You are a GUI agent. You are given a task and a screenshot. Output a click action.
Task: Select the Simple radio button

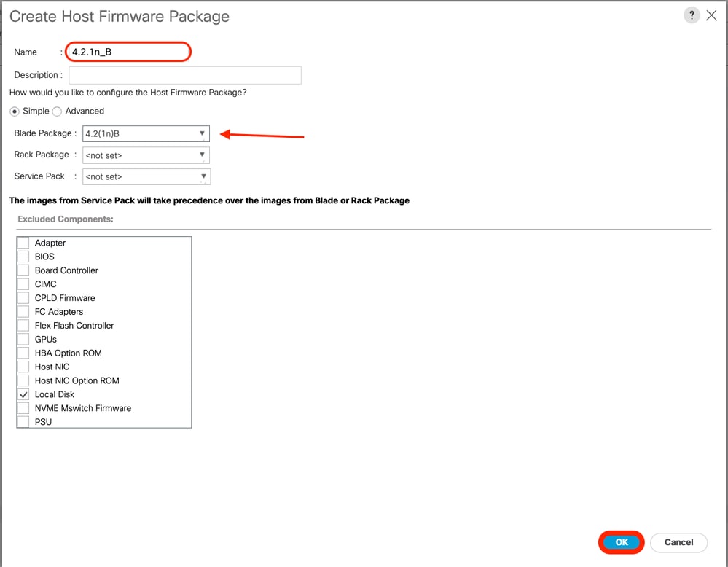(15, 112)
